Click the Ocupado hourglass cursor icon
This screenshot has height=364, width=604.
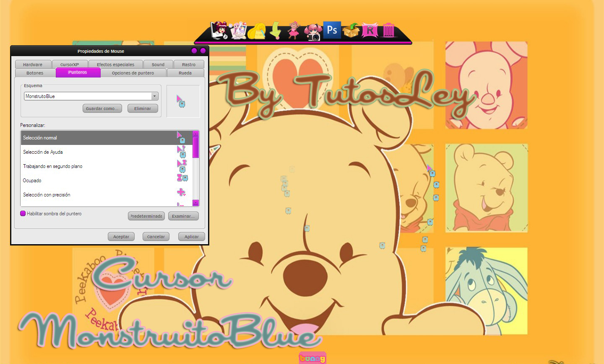tap(182, 178)
